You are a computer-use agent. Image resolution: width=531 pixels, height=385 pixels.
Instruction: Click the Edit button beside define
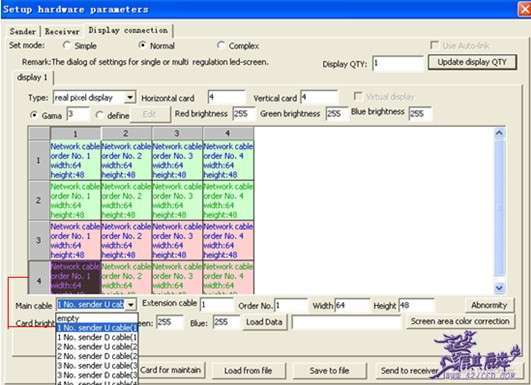[150, 114]
